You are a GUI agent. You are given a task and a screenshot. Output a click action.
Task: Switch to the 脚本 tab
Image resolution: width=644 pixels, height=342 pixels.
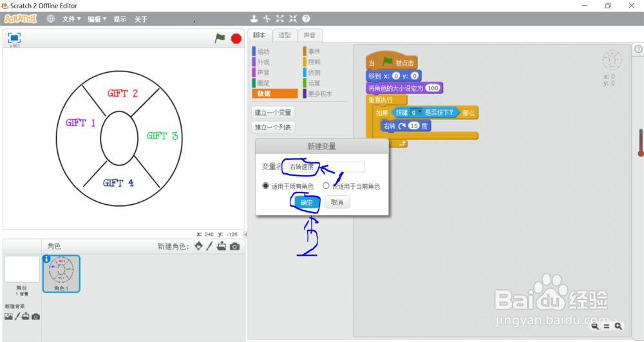260,35
